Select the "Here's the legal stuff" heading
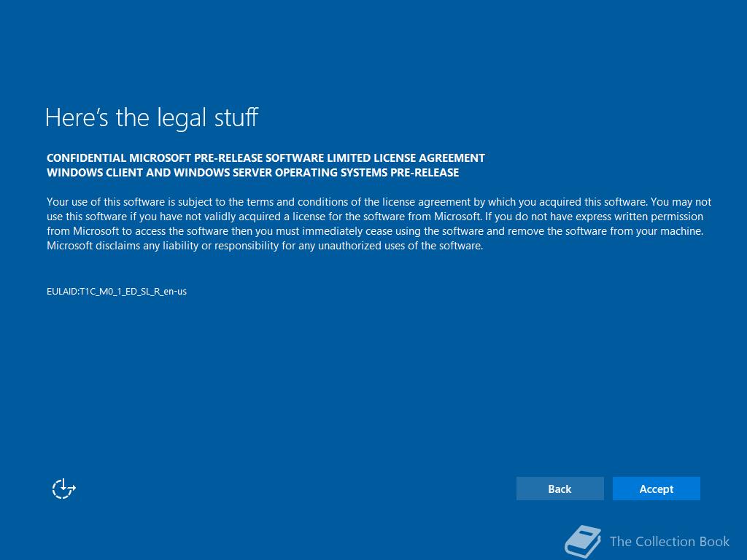747x560 pixels. tap(152, 117)
